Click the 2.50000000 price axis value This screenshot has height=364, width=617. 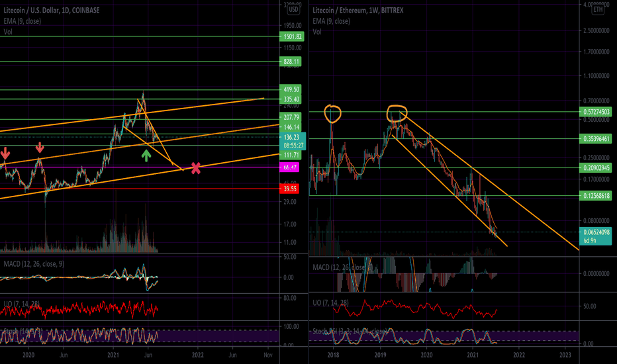point(596,30)
